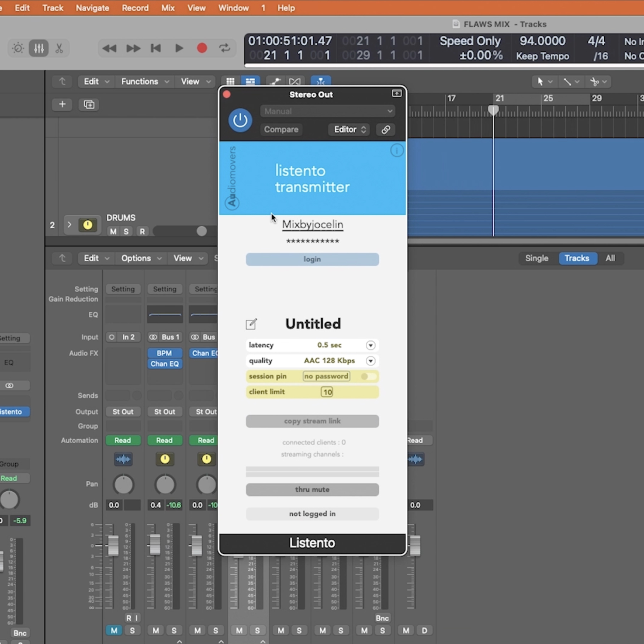Click the no password session pin field
The height and width of the screenshot is (644, 644).
tap(326, 376)
